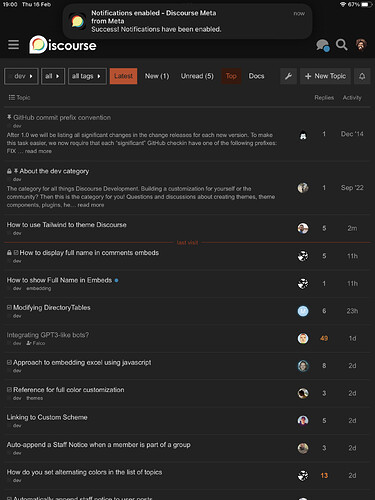375x500 pixels.
Task: Open How to show Full Name in Embeds
Action: click(x=59, y=280)
